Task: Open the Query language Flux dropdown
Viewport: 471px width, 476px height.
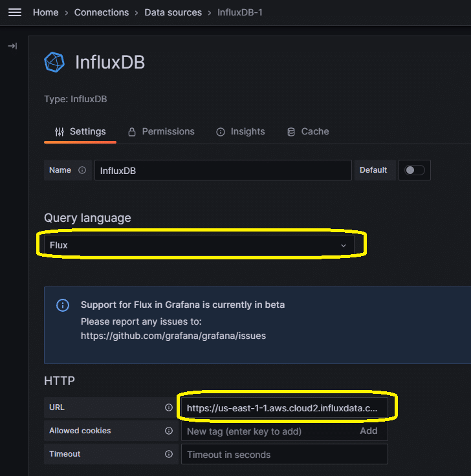Action: (x=199, y=245)
